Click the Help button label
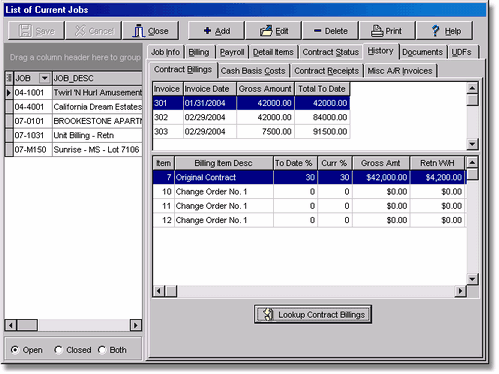499x374 pixels. (453, 31)
